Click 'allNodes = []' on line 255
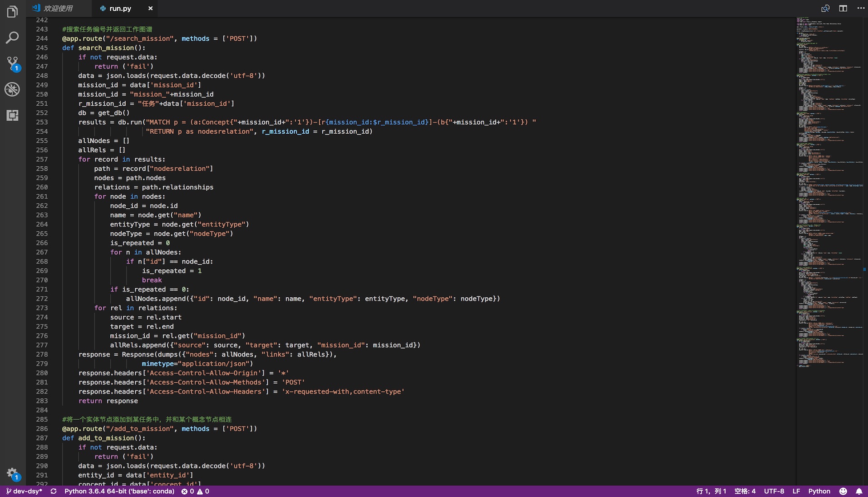 [104, 141]
